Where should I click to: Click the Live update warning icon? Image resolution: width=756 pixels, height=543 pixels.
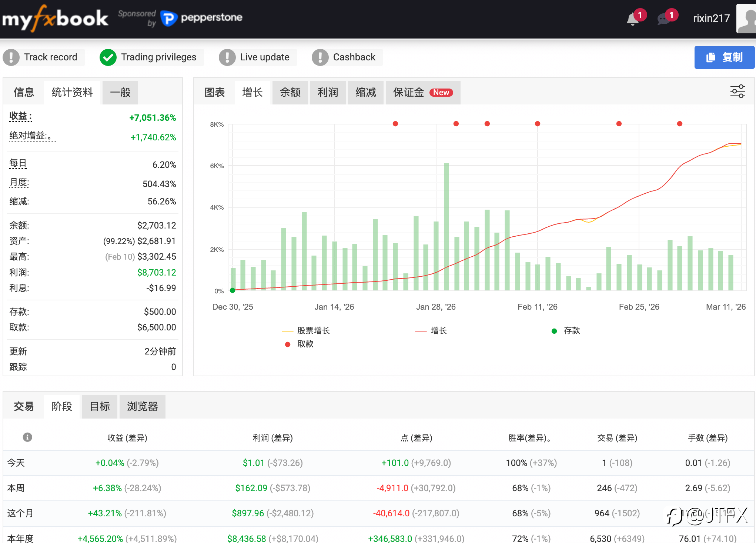click(227, 57)
